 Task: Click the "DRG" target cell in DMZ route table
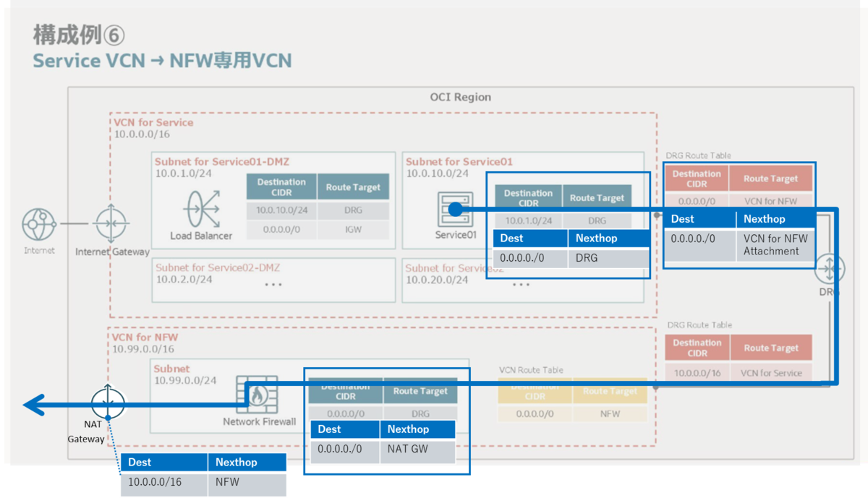pyautogui.click(x=353, y=210)
